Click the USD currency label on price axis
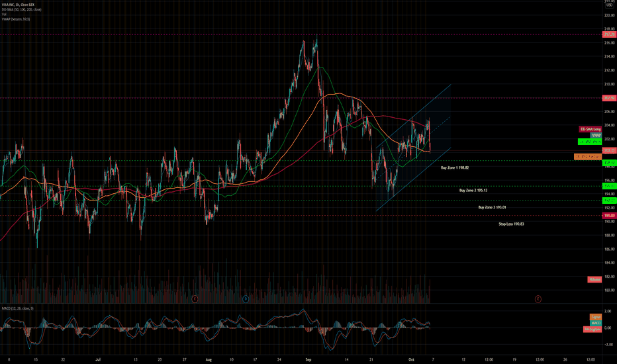The height and width of the screenshot is (364, 617). [x=610, y=5]
